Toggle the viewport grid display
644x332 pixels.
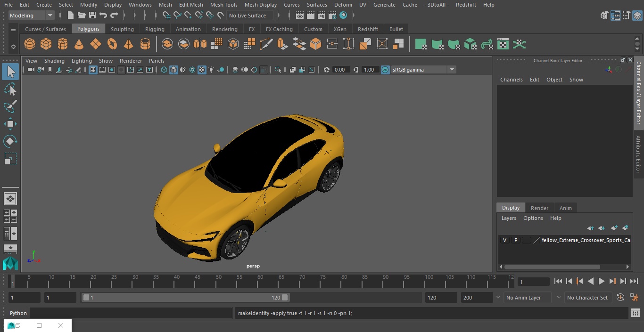point(93,70)
